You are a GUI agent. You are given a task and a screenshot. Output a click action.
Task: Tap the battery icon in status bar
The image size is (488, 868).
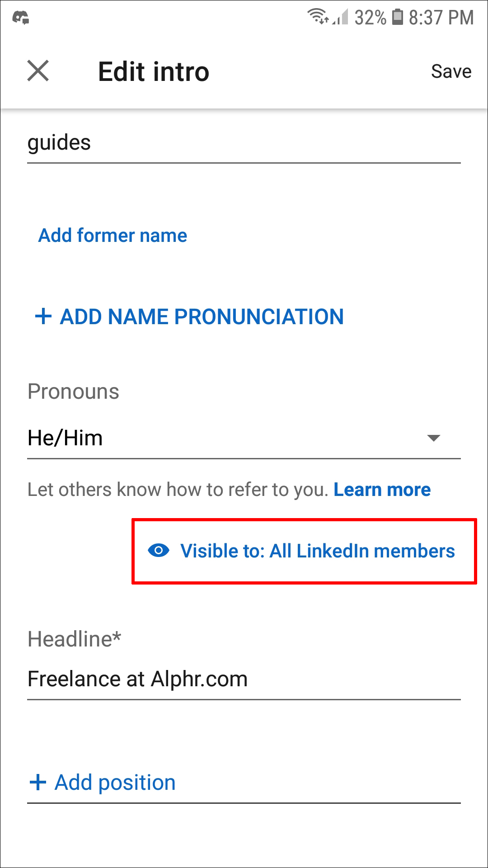click(397, 17)
